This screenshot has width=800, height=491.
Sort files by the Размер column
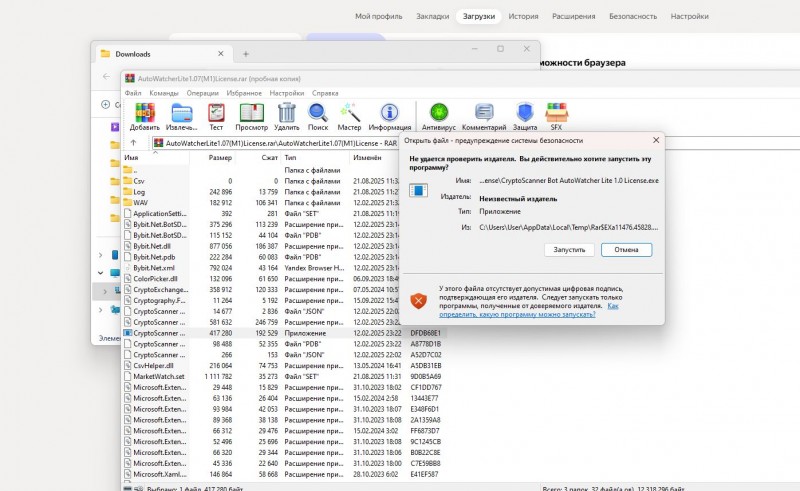(x=220, y=158)
